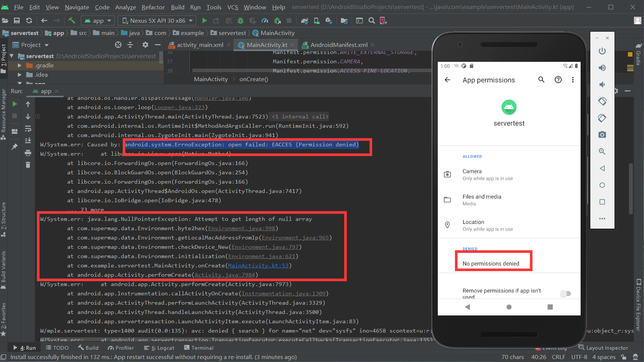The height and width of the screenshot is (362, 644).
Task: Open the MainActivity.kt:53 stack trace link
Action: tap(258, 266)
